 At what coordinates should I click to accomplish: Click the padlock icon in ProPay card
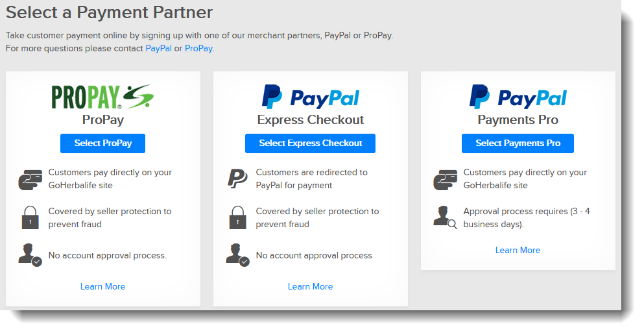pyautogui.click(x=30, y=218)
